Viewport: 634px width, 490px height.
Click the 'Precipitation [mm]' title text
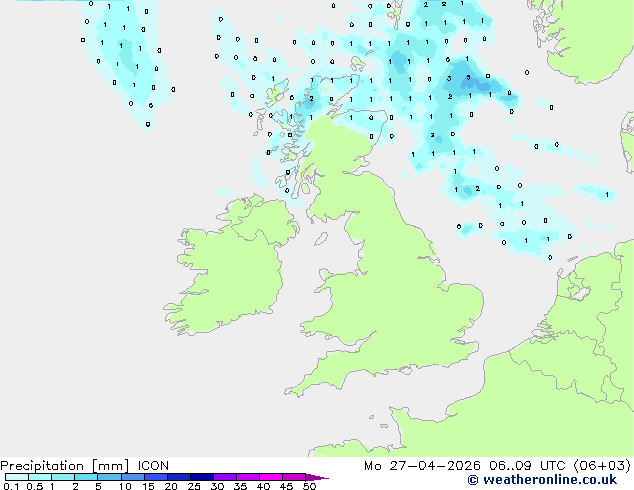(x=65, y=466)
